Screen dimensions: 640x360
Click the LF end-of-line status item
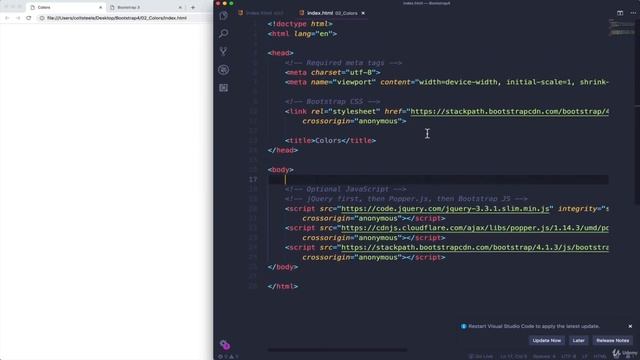pos(584,356)
